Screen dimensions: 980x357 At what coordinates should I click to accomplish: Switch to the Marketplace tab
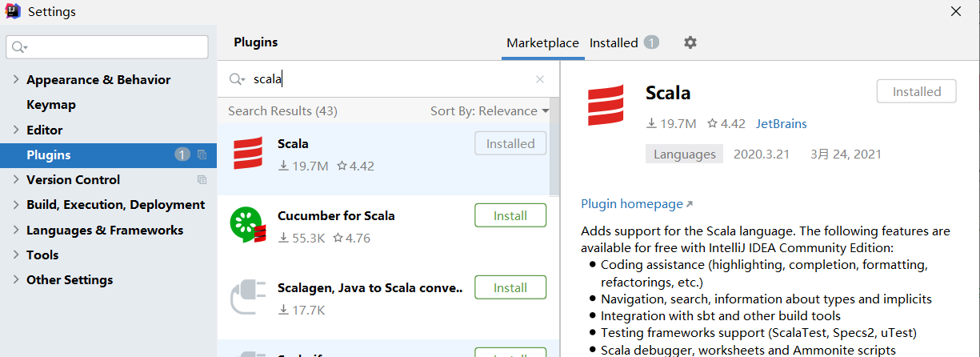coord(542,43)
